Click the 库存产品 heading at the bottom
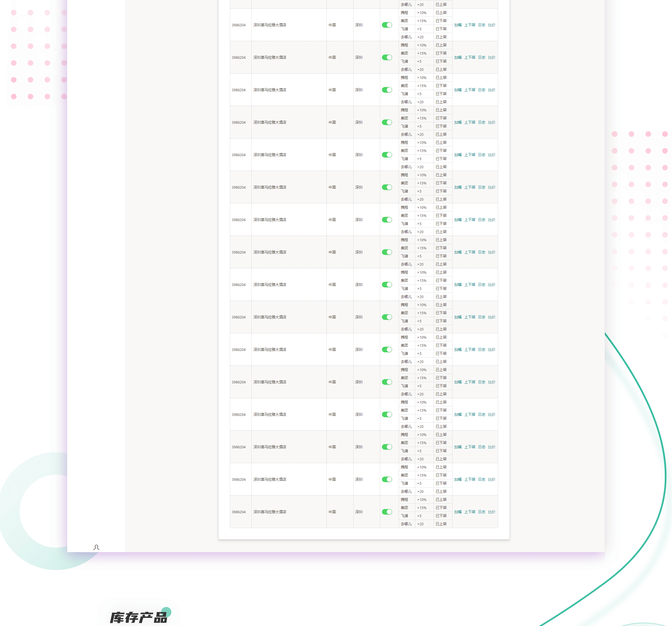The height and width of the screenshot is (626, 672). [x=139, y=617]
